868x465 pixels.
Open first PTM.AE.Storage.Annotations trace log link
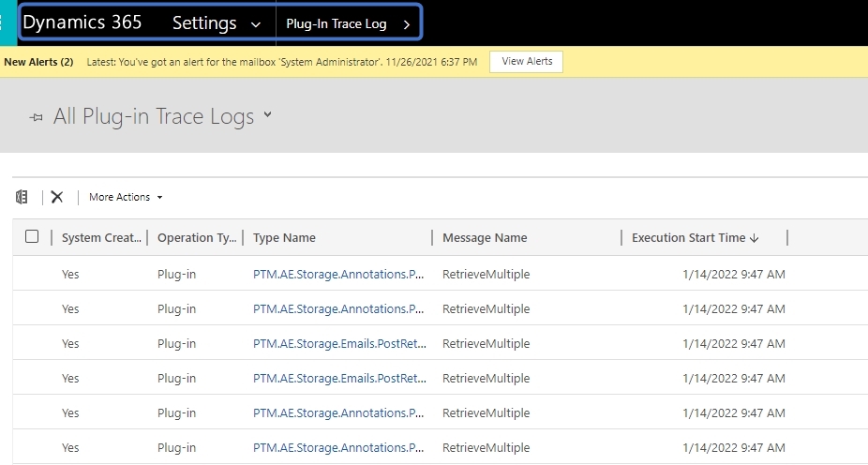coord(338,275)
